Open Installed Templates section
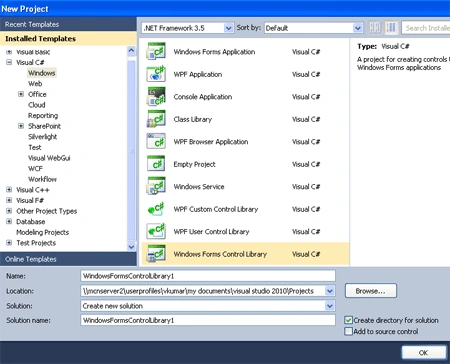 (68, 39)
